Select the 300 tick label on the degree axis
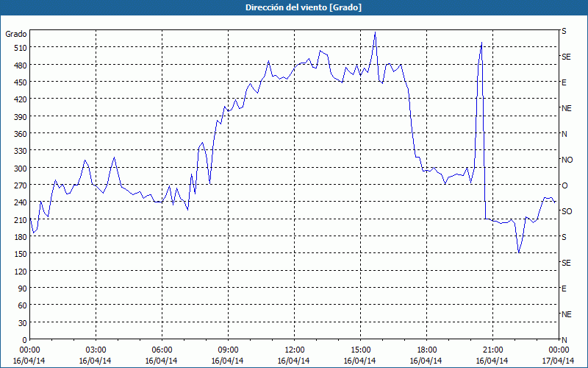The width and height of the screenshot is (588, 368). (21, 169)
